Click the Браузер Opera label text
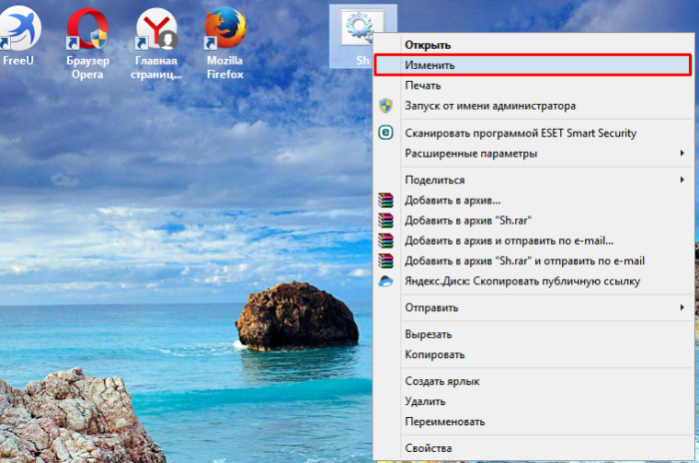Image resolution: width=699 pixels, height=463 pixels. point(87,67)
